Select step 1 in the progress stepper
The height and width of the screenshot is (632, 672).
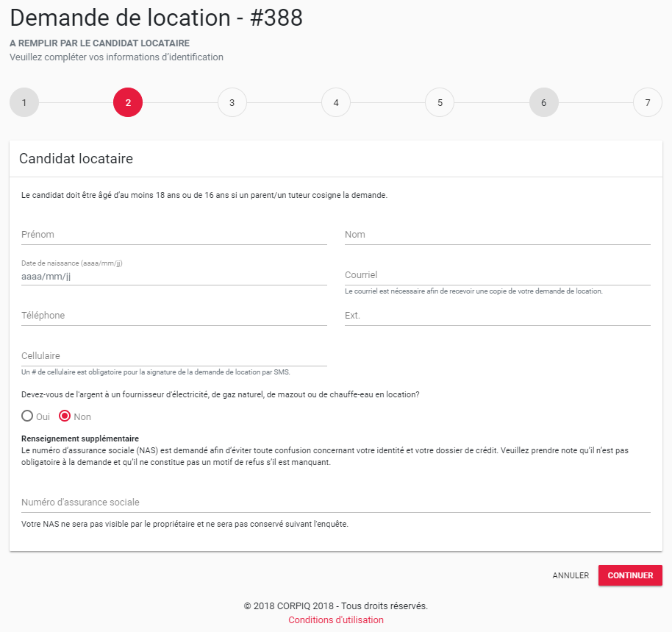pos(24,102)
